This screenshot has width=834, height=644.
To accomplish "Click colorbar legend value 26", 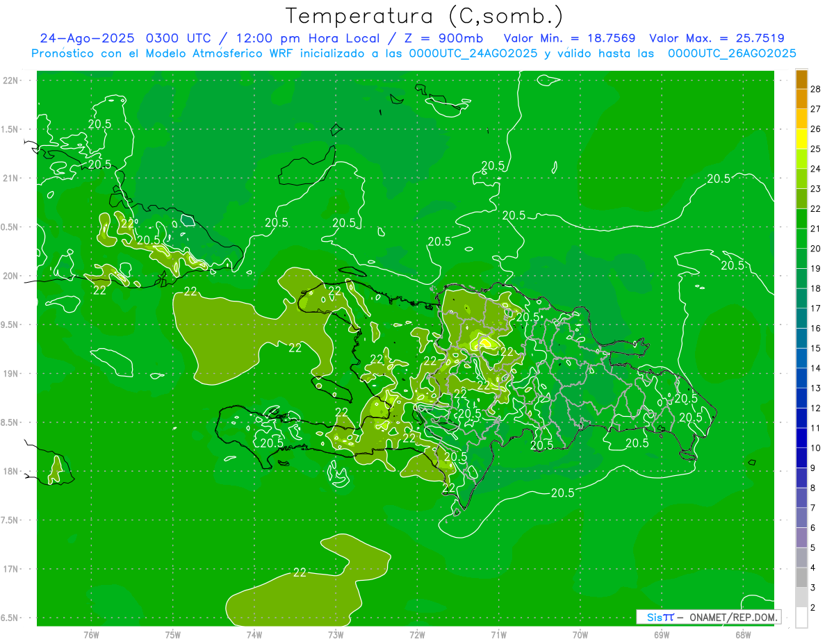I will (x=816, y=129).
